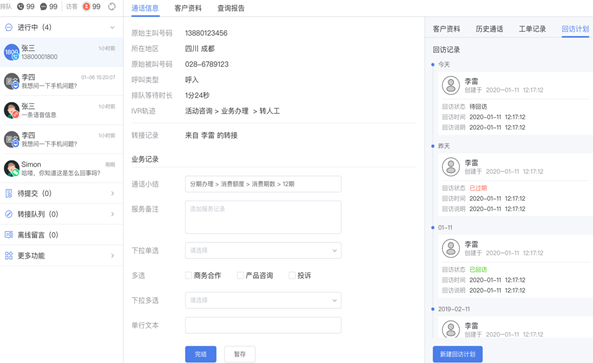This screenshot has height=363, width=593.
Task: Click original caller number 13880123456
Action: pos(206,33)
